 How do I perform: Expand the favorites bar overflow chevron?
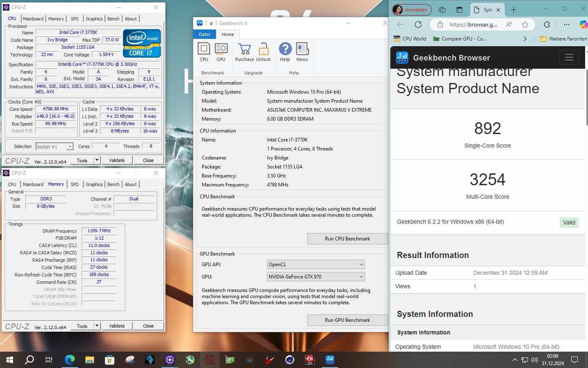pyautogui.click(x=525, y=39)
